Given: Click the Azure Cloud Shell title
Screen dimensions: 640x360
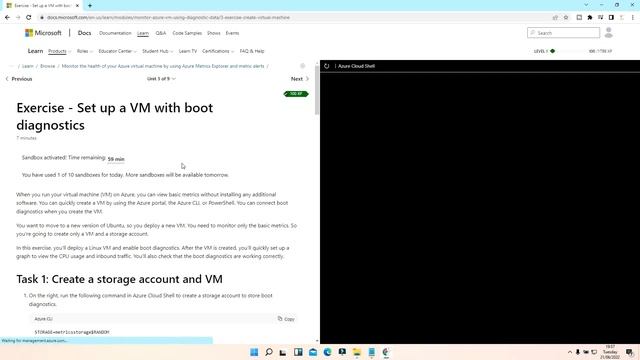Looking at the screenshot, I should coord(356,66).
